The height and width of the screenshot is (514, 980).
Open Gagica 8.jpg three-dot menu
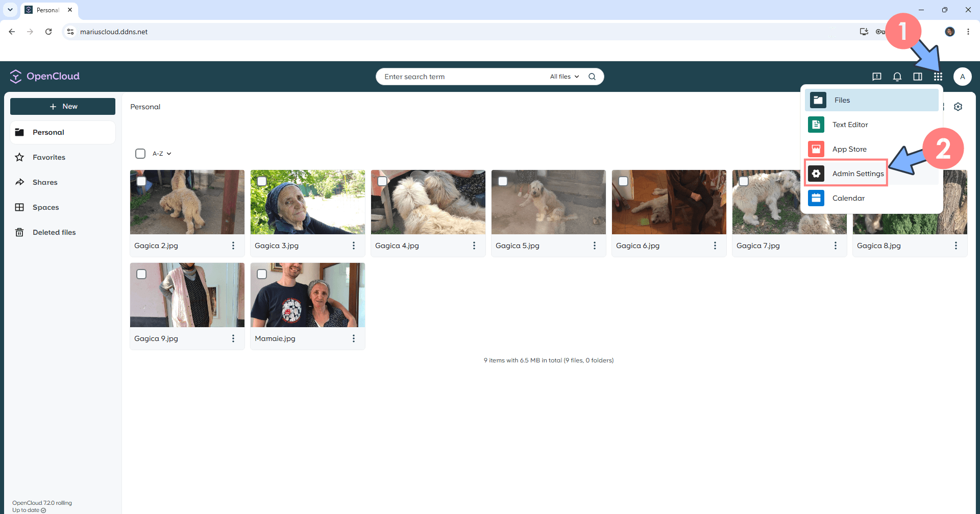(x=956, y=246)
